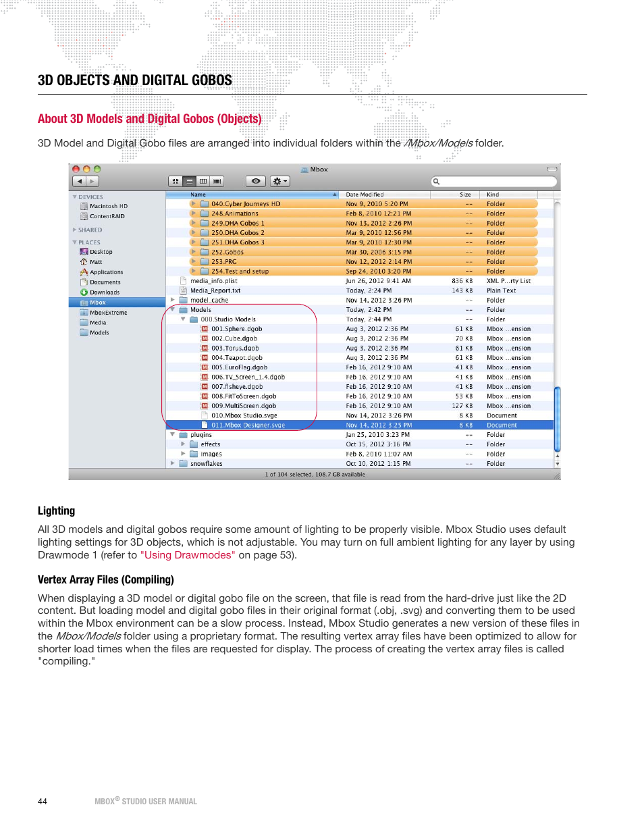
Task: Select the media_info.plist file
Action: point(360,281)
